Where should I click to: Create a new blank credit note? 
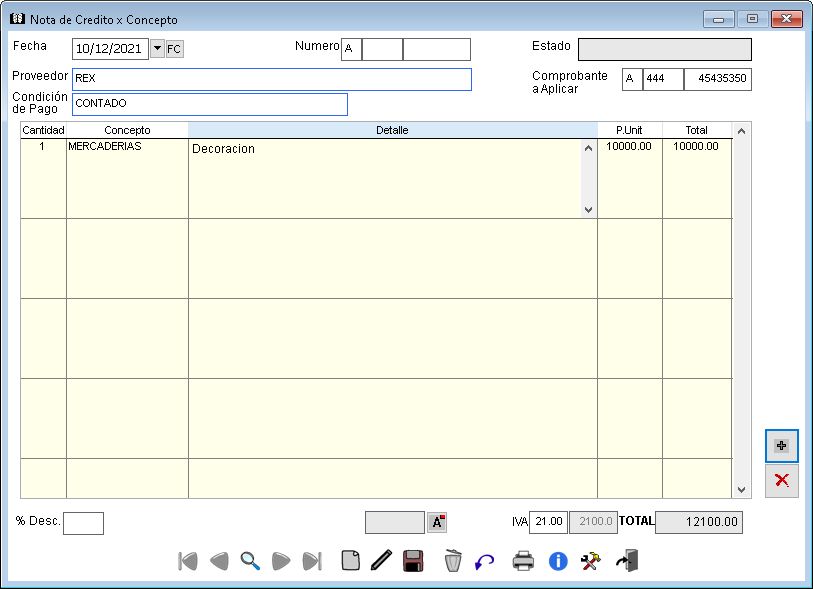[x=350, y=561]
